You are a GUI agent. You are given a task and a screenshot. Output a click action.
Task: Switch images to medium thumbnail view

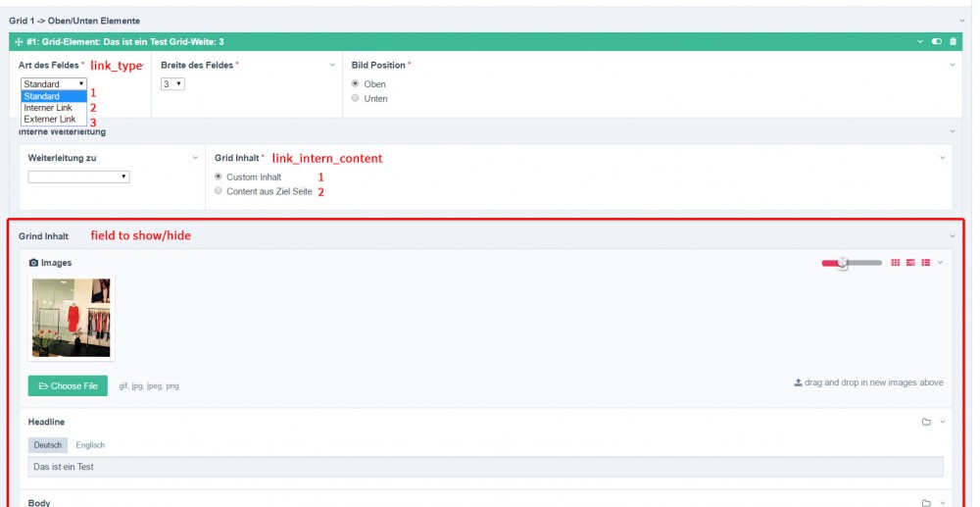910,263
